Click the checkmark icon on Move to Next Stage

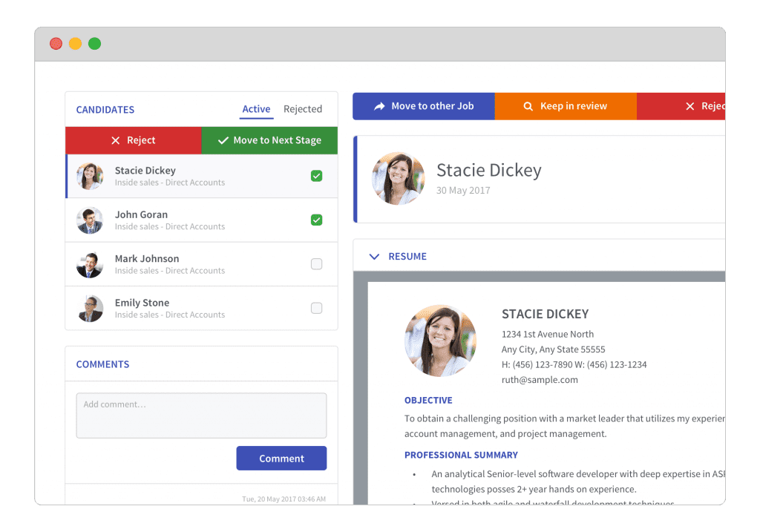(223, 140)
